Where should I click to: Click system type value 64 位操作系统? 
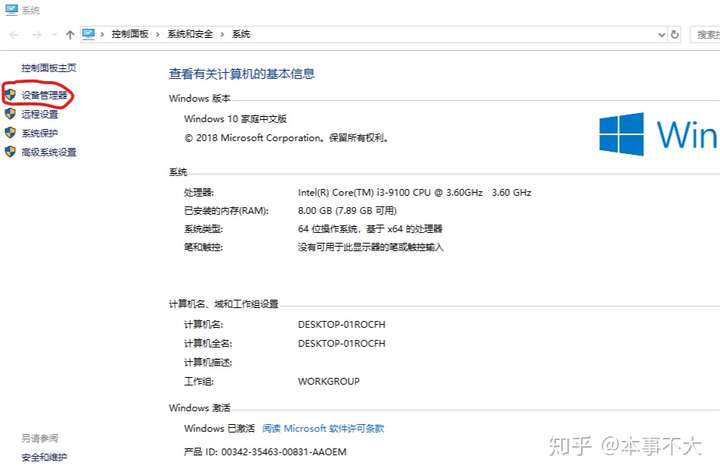(370, 229)
